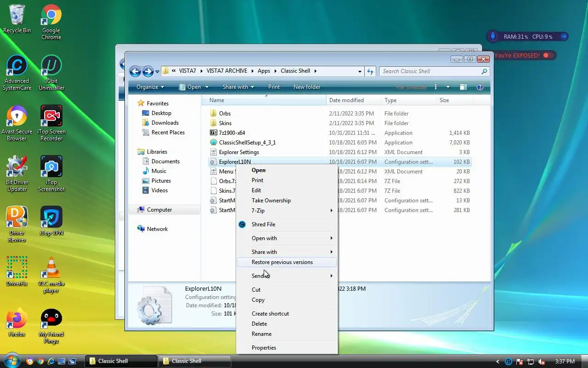Open IObit Uninstaller desktop shortcut
Viewport: 588px width, 368px height.
point(51,73)
